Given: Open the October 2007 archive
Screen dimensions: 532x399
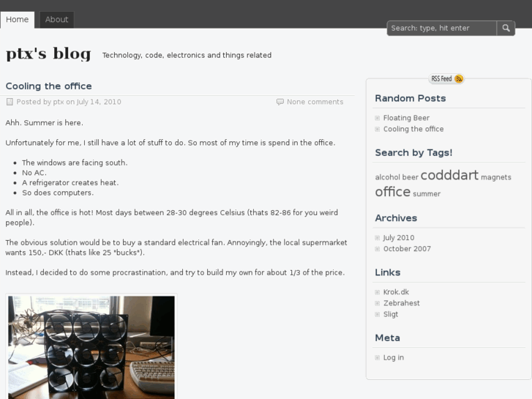Looking at the screenshot, I should pyautogui.click(x=407, y=249).
